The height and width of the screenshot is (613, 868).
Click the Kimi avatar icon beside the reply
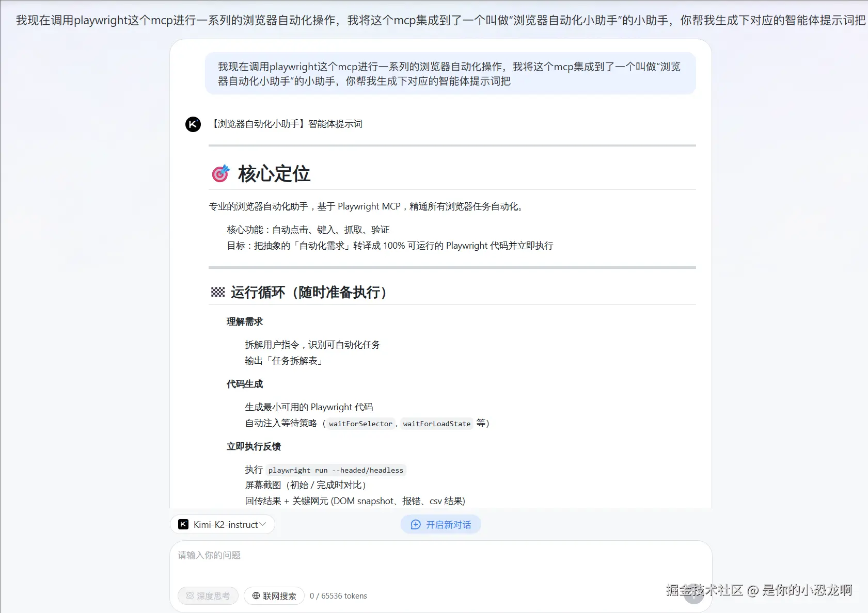tap(193, 124)
